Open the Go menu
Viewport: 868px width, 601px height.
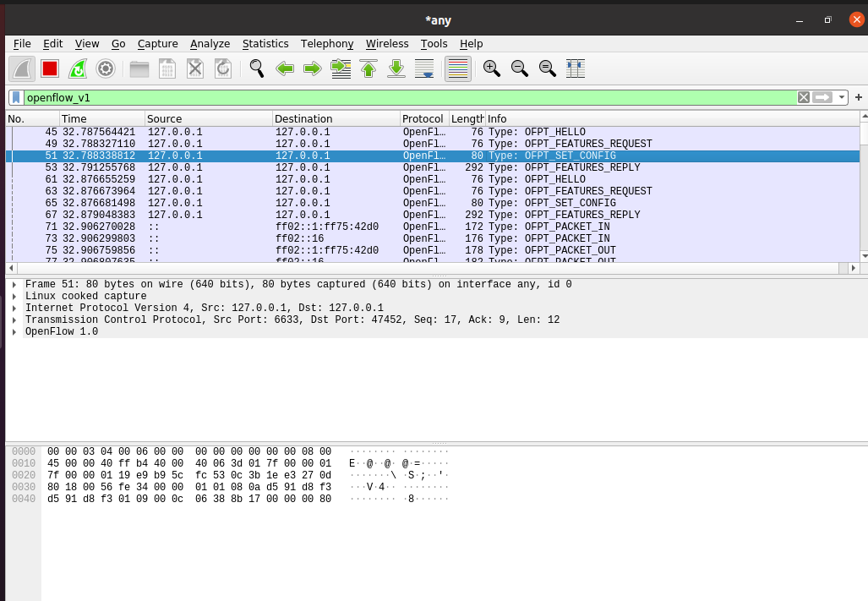tap(118, 44)
